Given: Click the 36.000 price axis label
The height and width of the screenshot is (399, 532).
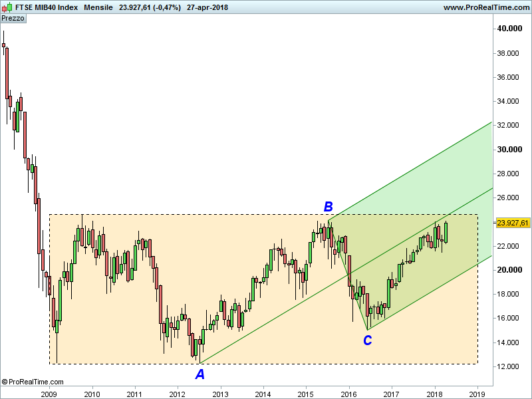Looking at the screenshot, I should (x=508, y=77).
